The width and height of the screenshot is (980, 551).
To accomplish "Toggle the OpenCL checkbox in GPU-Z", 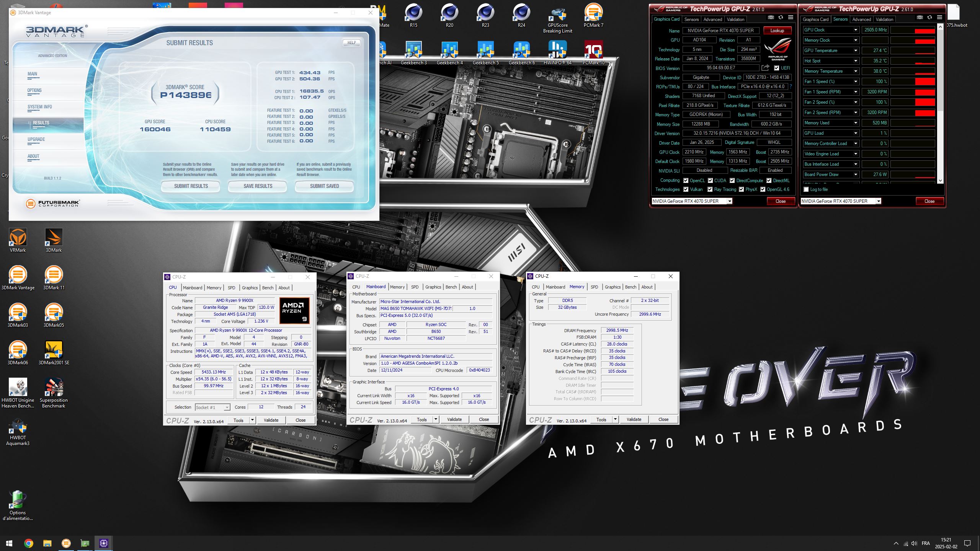I will [686, 181].
